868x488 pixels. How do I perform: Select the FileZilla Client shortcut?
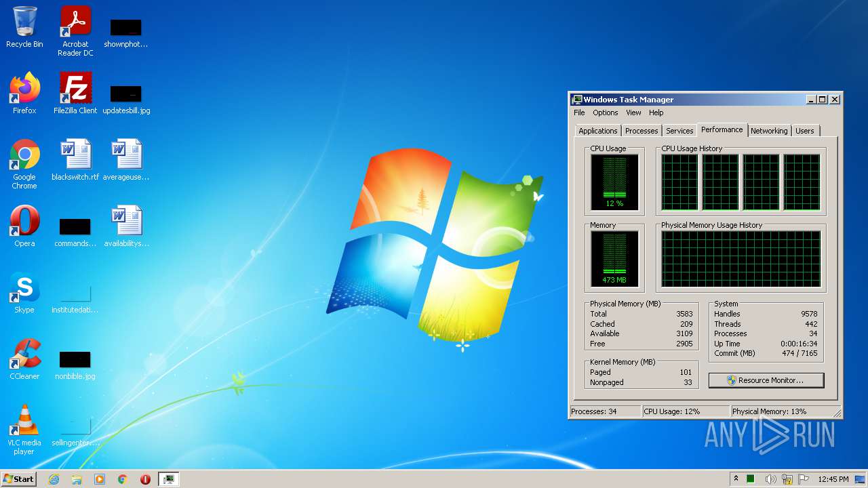(75, 94)
